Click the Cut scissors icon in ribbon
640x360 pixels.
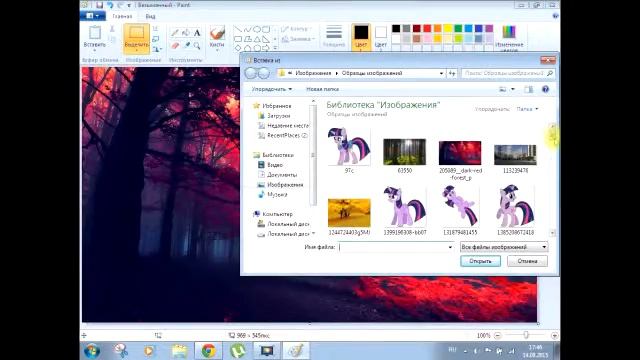(x=112, y=29)
